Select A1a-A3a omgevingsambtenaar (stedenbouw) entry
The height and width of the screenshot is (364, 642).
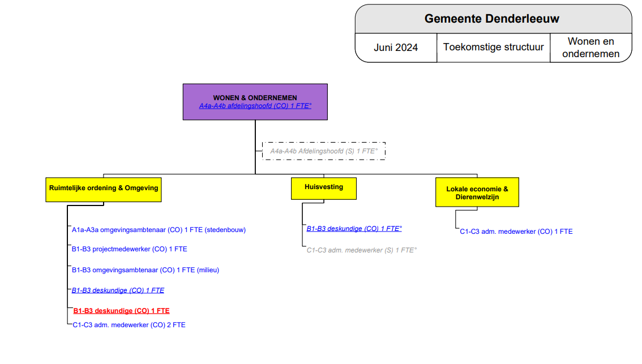point(159,230)
